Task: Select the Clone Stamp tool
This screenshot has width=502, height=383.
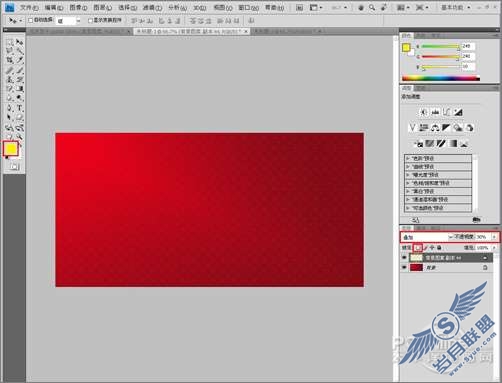Action: [9, 80]
